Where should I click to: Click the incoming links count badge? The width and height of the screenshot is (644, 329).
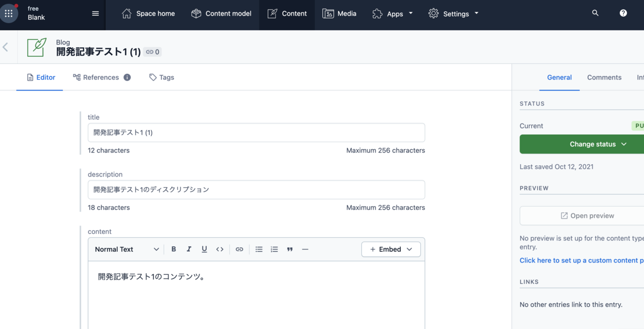152,52
